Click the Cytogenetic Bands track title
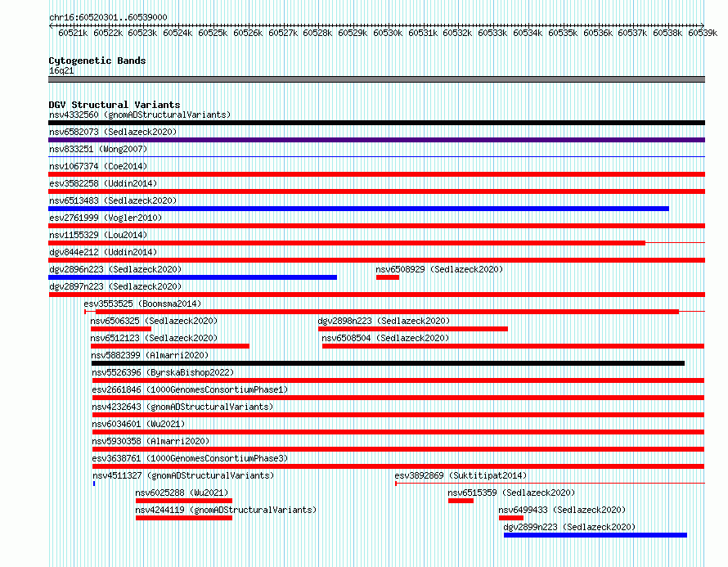This screenshot has height=567, width=728. tap(97, 61)
